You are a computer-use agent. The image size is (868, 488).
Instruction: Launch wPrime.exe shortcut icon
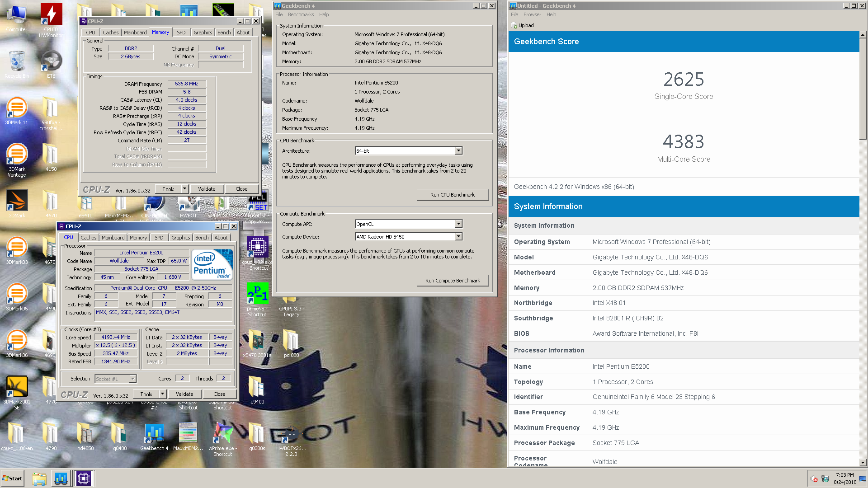tap(222, 439)
